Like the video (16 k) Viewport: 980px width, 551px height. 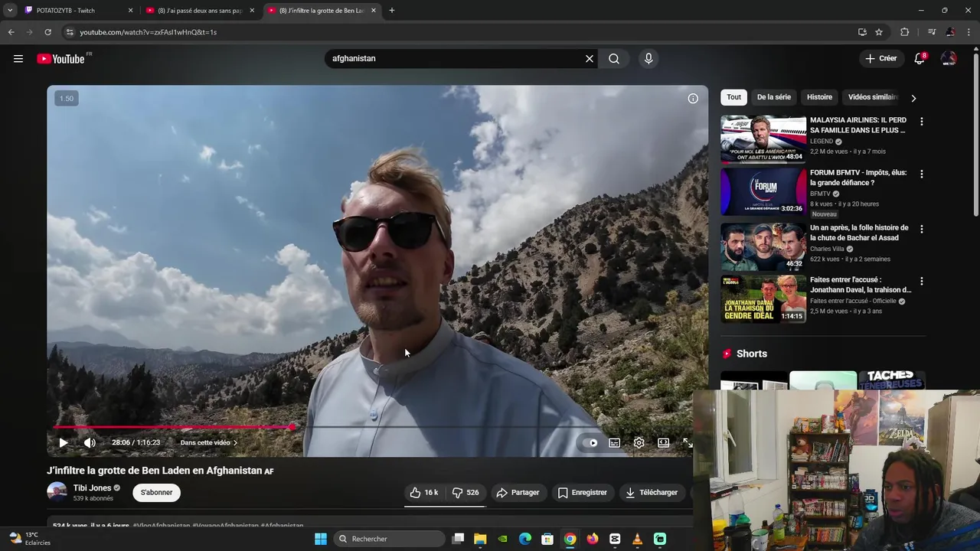(424, 492)
